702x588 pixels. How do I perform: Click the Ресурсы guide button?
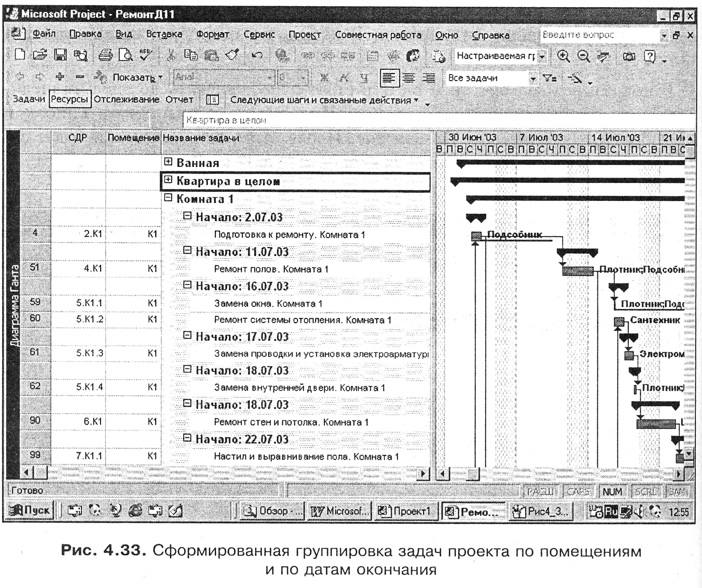point(70,99)
